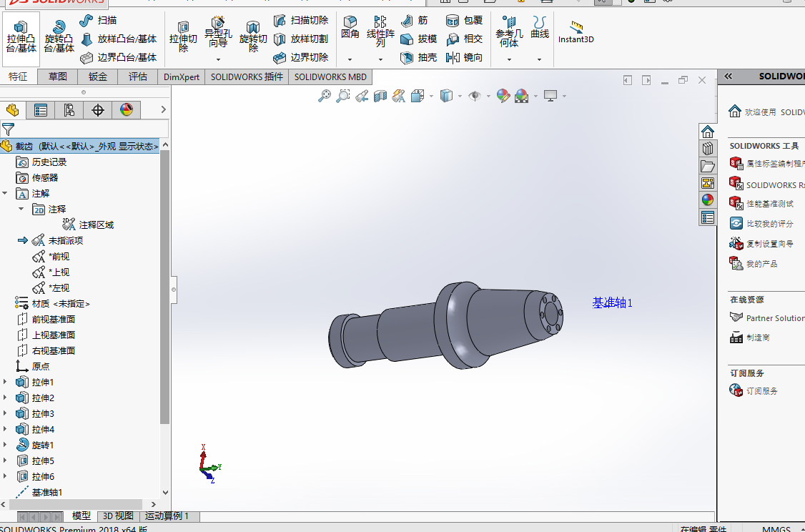Open dropdown arrow under 曲线
This screenshot has height=532, width=805.
[540, 59]
